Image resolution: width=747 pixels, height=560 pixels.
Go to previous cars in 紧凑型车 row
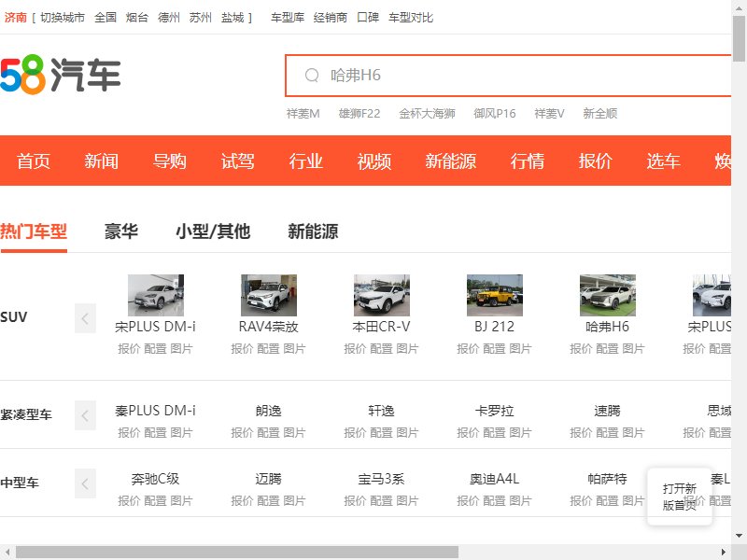85,415
